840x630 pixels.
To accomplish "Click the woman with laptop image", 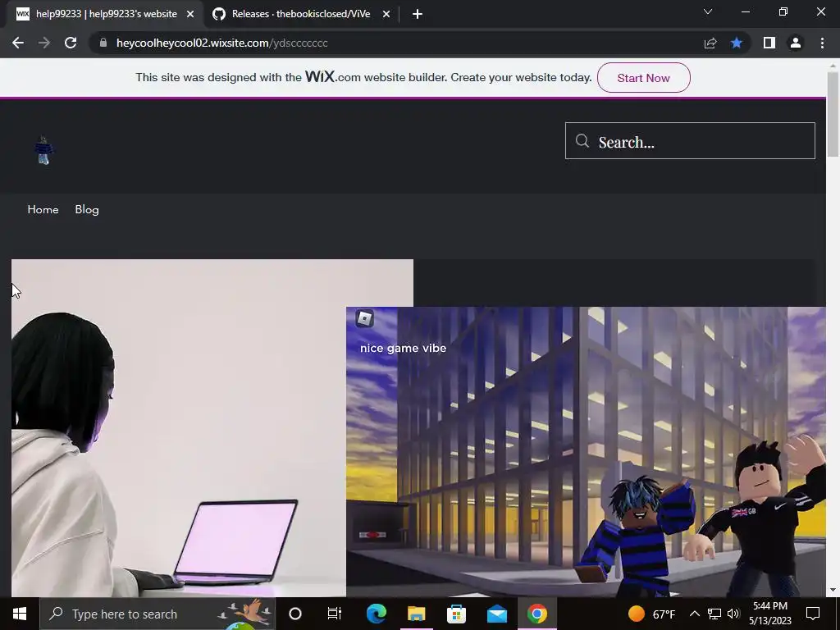I will (178, 428).
